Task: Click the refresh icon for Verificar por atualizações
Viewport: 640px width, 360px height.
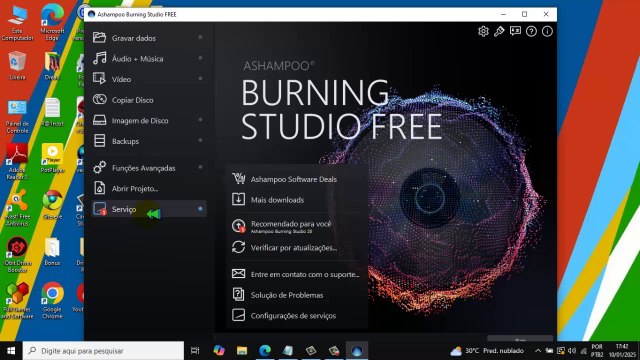Action: [238, 247]
